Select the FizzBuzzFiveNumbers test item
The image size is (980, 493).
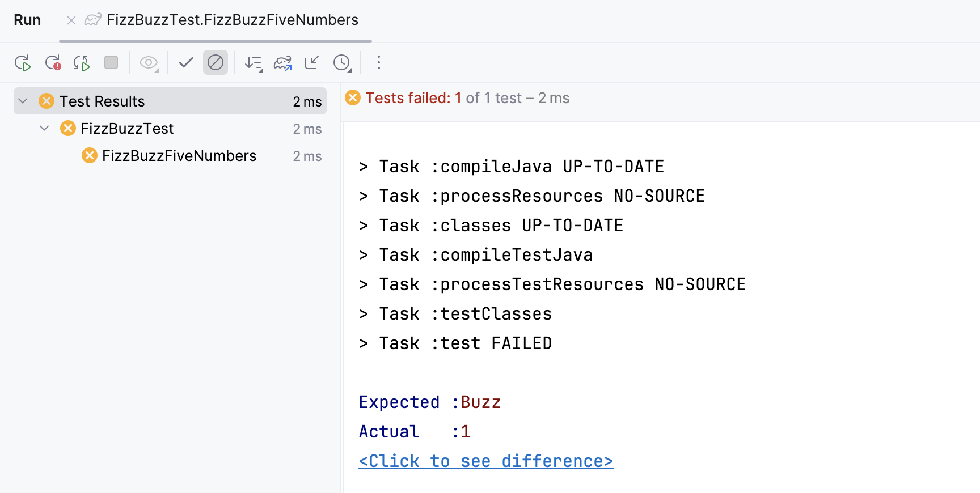[179, 156]
